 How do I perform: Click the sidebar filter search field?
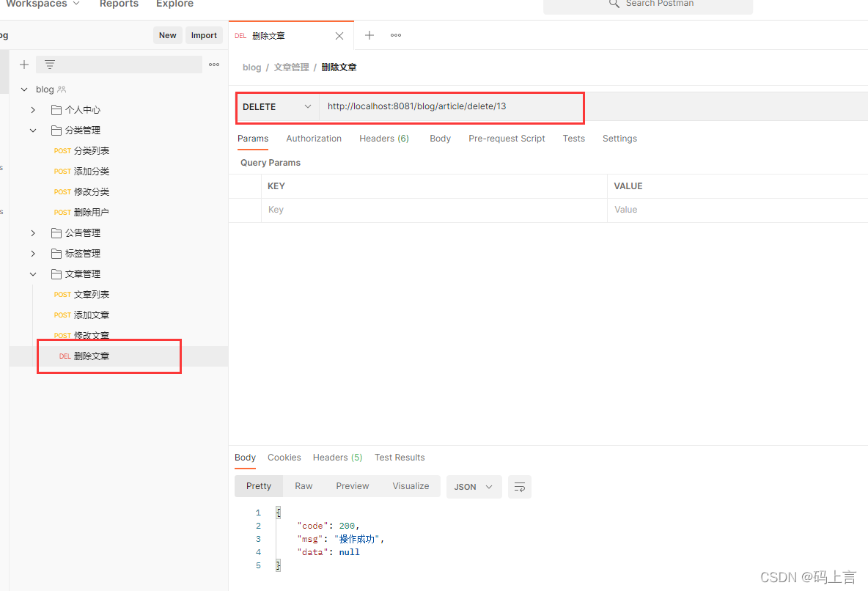coord(119,65)
